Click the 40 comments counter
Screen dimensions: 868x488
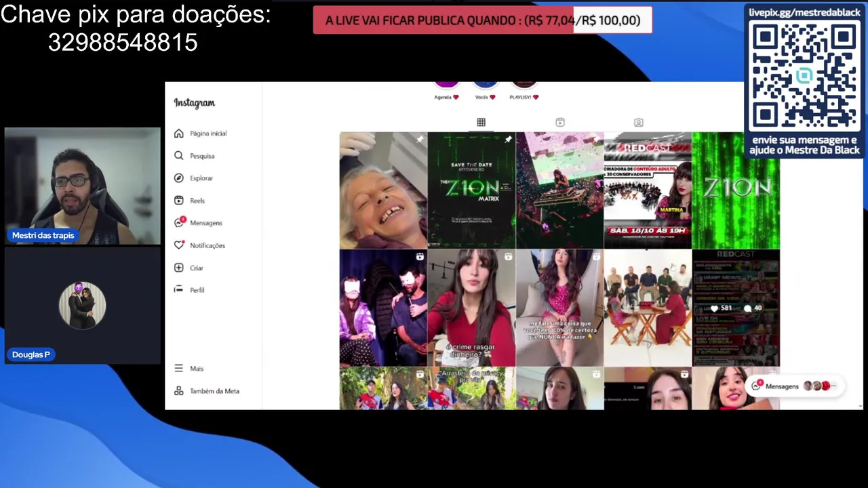coord(753,308)
